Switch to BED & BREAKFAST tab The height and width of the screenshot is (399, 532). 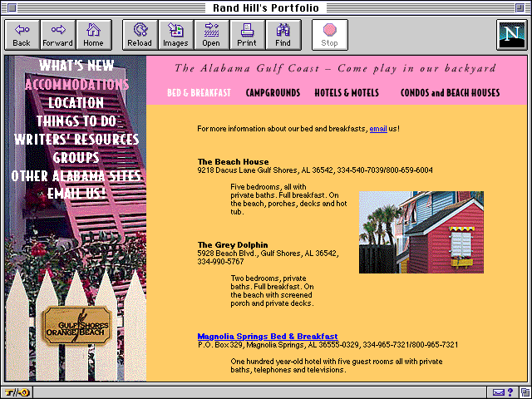(199, 92)
